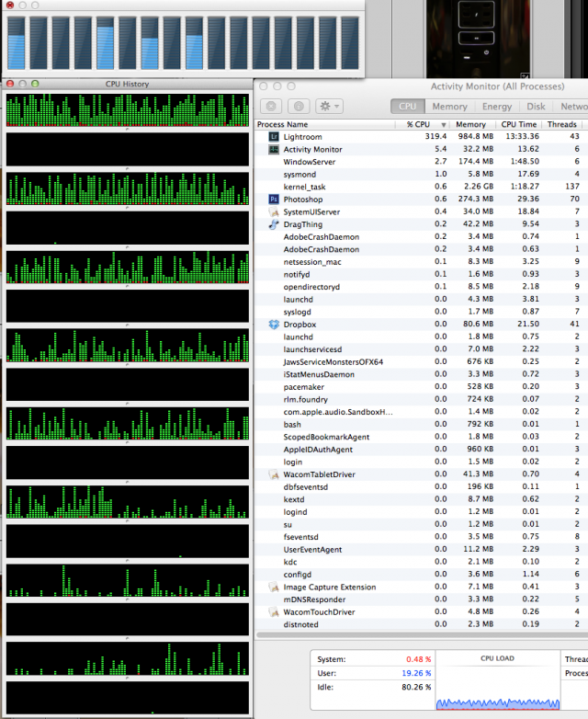Viewport: 588px width, 719px height.
Task: Select the kernel_task process row
Action: [421, 187]
